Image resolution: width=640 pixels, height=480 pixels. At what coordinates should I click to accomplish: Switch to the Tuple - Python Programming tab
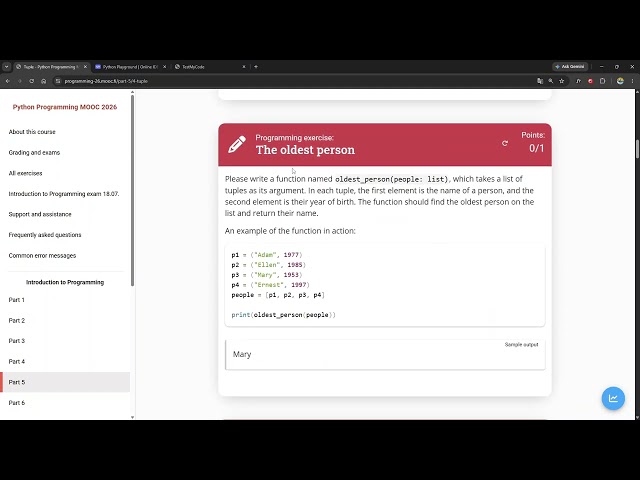49,67
